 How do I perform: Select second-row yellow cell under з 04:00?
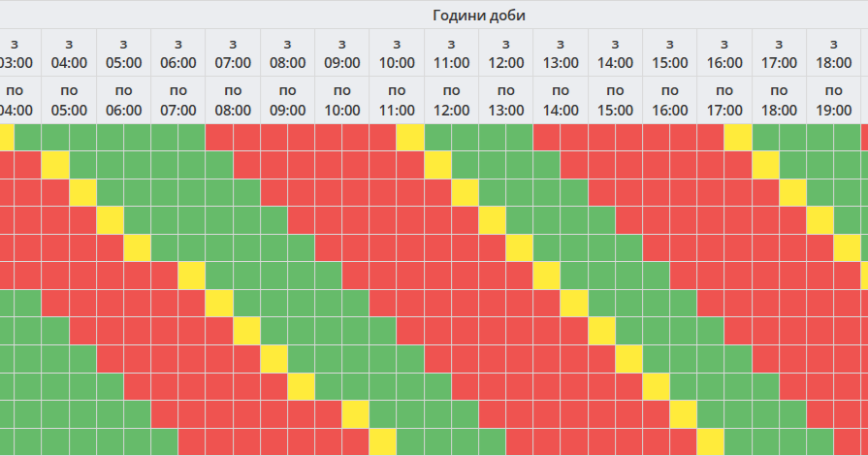point(55,165)
